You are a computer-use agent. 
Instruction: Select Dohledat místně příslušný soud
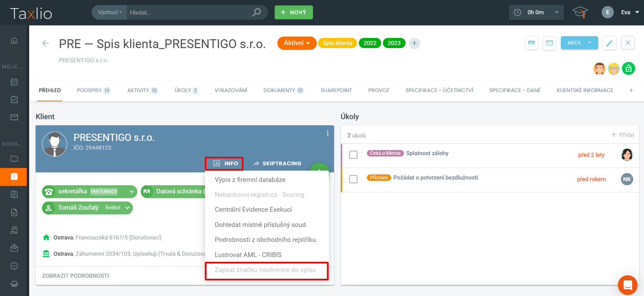tap(267, 225)
